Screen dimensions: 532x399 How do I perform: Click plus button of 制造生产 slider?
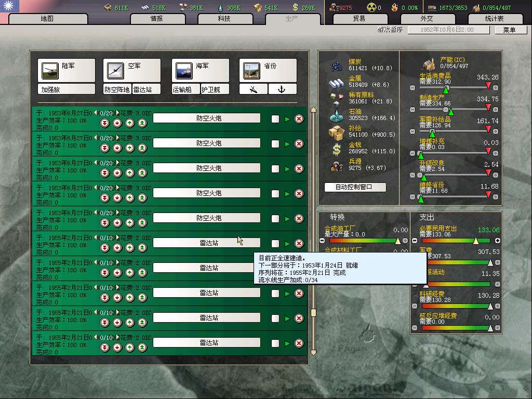click(496, 110)
